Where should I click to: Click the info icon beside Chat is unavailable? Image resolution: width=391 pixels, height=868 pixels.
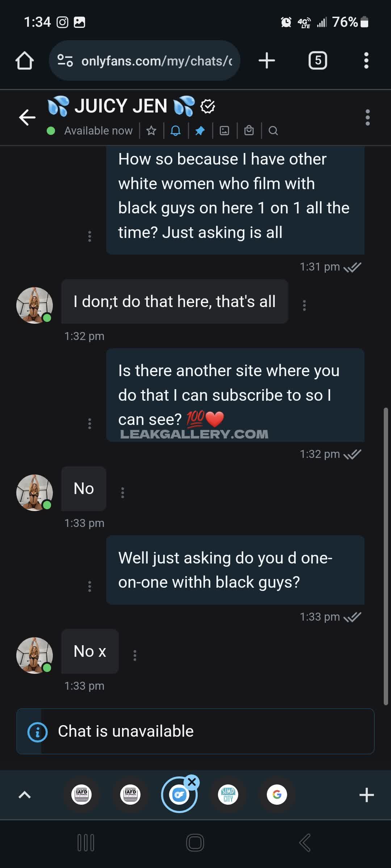point(38,732)
